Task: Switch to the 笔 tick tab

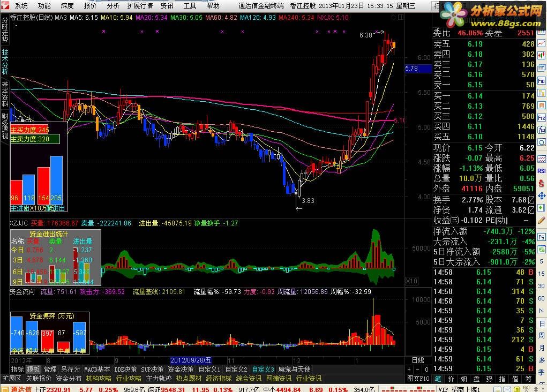Action: click(438, 379)
